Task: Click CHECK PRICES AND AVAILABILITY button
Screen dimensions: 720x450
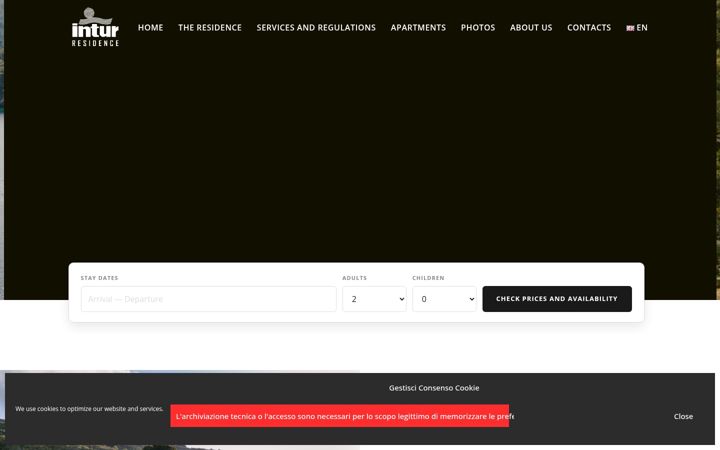Action: click(557, 299)
